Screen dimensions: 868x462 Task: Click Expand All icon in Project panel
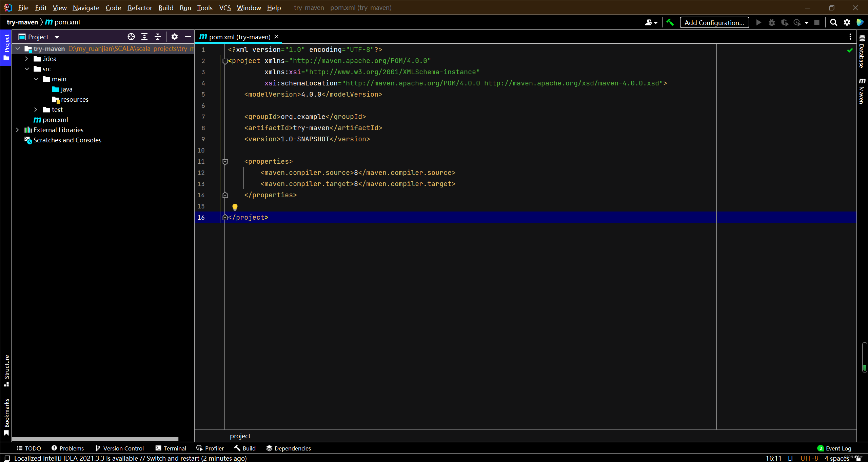144,37
